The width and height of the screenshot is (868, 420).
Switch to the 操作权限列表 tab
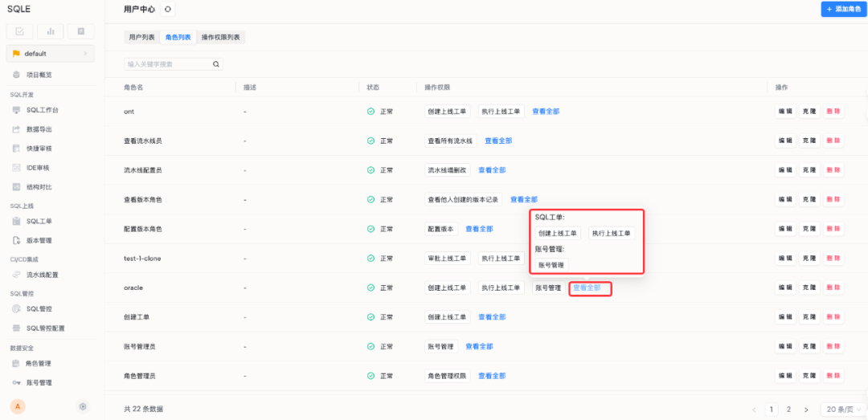pyautogui.click(x=221, y=37)
